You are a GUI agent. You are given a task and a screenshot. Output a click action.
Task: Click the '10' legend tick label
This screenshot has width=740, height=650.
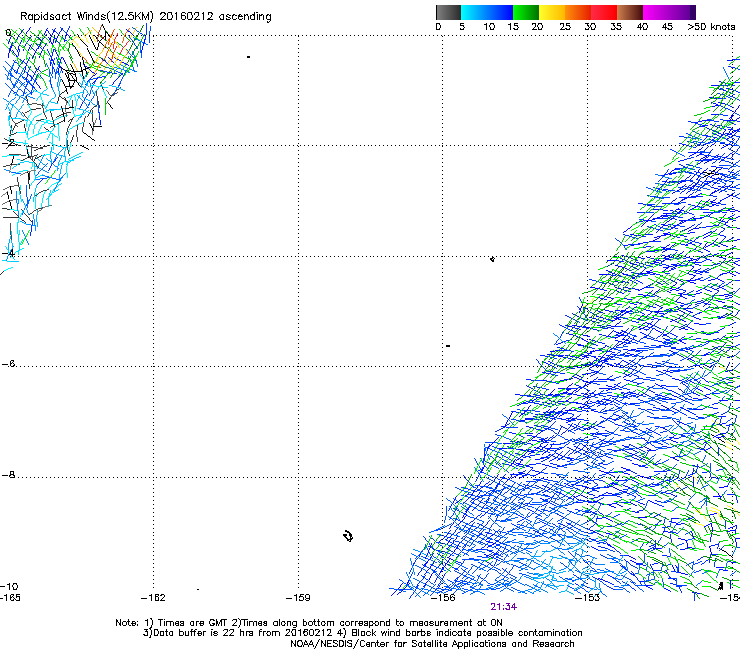(x=489, y=27)
